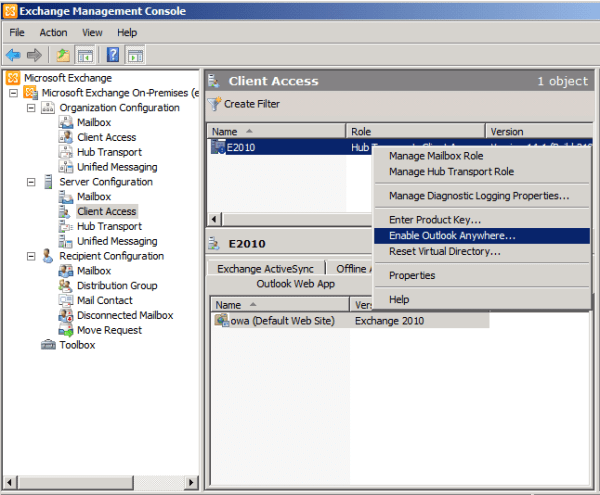The image size is (600, 495).
Task: Sort virtual directories by Name column
Action: pos(280,305)
